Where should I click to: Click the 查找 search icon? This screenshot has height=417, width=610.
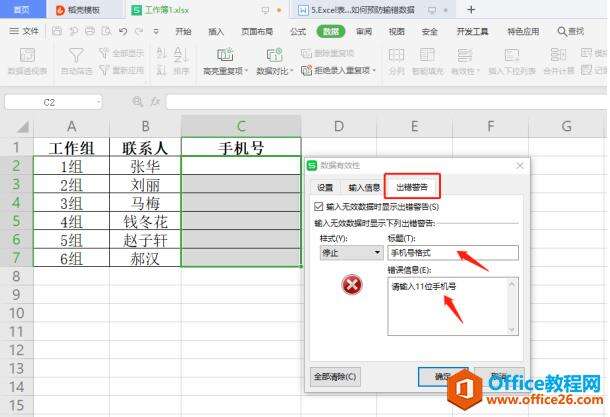click(x=562, y=32)
